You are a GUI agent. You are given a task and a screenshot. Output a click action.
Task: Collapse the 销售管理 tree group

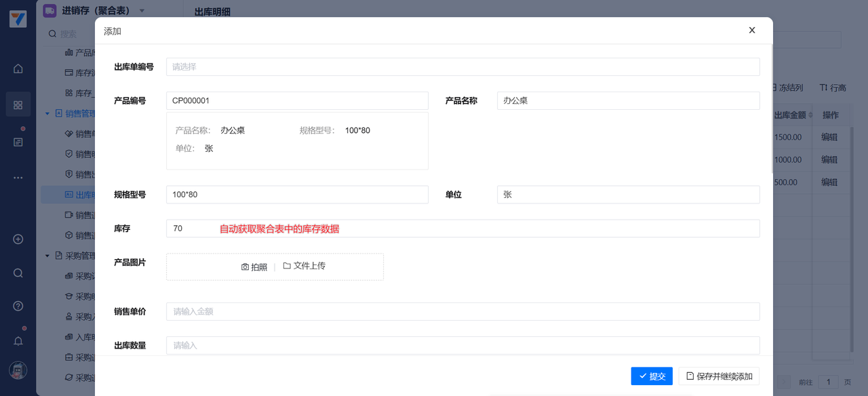tap(47, 113)
